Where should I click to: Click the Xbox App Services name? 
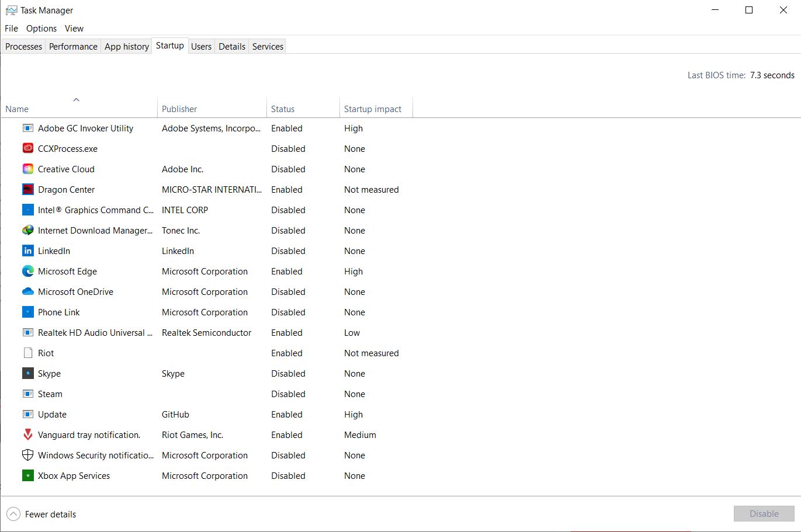[x=74, y=475]
